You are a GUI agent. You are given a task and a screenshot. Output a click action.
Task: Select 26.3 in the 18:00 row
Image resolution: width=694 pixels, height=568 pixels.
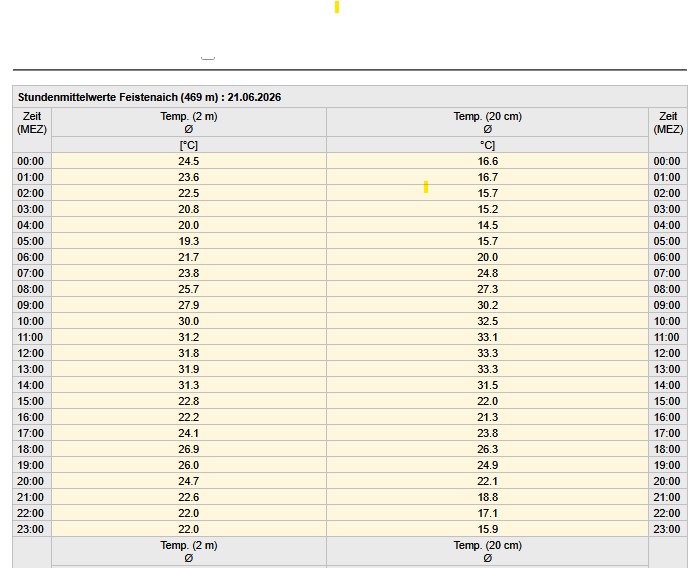[x=487, y=449]
